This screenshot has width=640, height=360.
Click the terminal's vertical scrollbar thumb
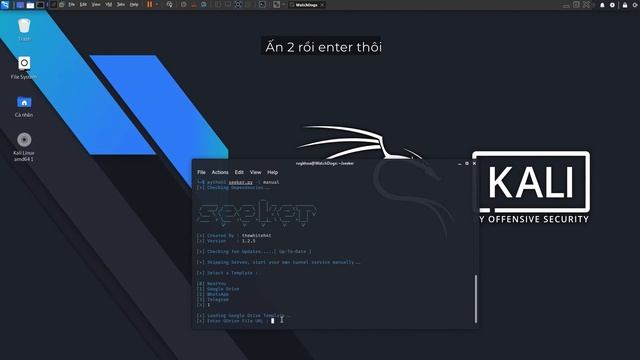pyautogui.click(x=476, y=299)
